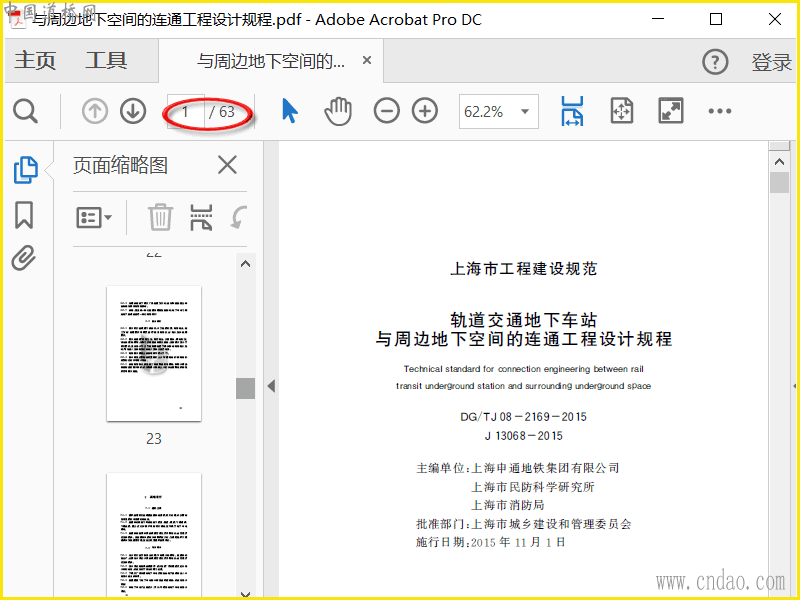800x600 pixels.
Task: Open the help question mark
Action: click(715, 62)
